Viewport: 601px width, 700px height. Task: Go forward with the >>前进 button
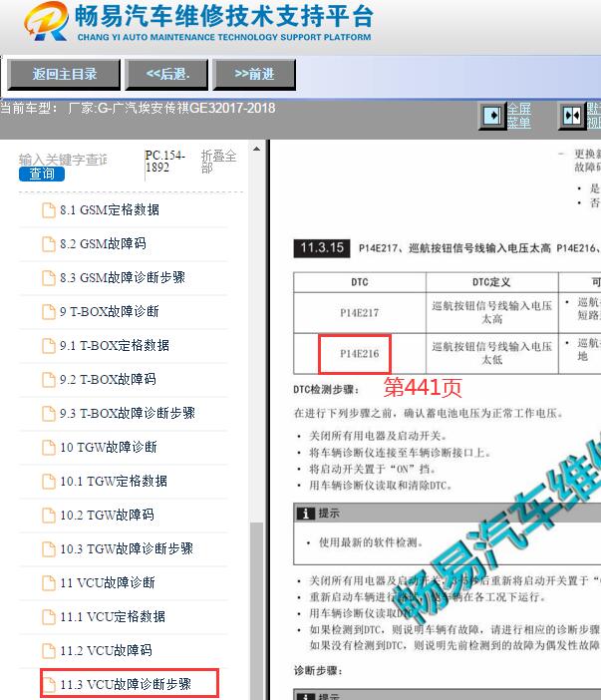pyautogui.click(x=254, y=74)
